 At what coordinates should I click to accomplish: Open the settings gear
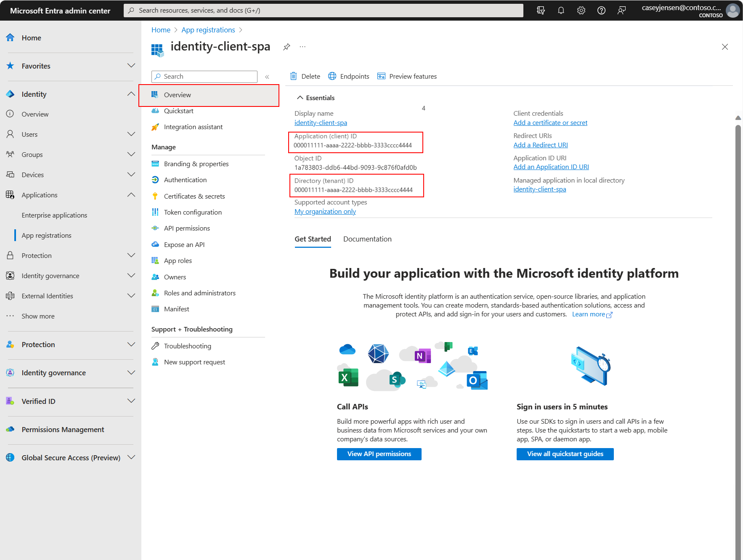(x=581, y=11)
